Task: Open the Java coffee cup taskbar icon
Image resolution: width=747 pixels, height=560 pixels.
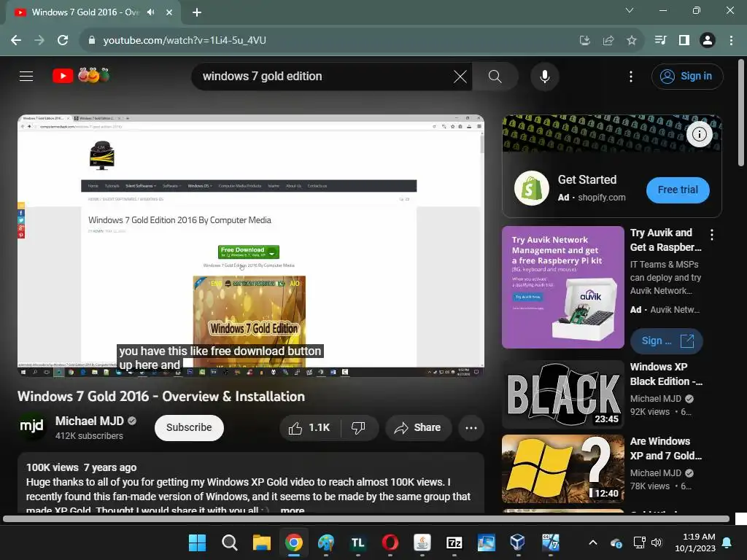Action: 422,542
